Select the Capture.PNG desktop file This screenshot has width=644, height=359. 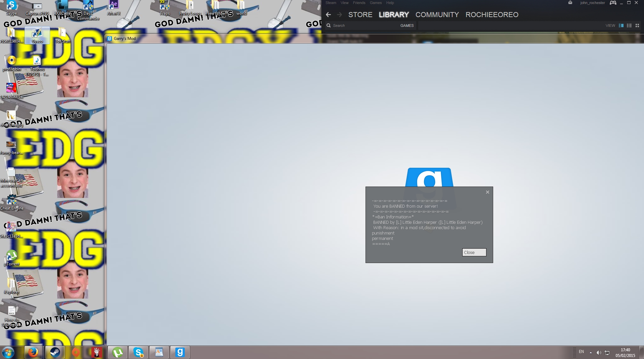pos(37,8)
